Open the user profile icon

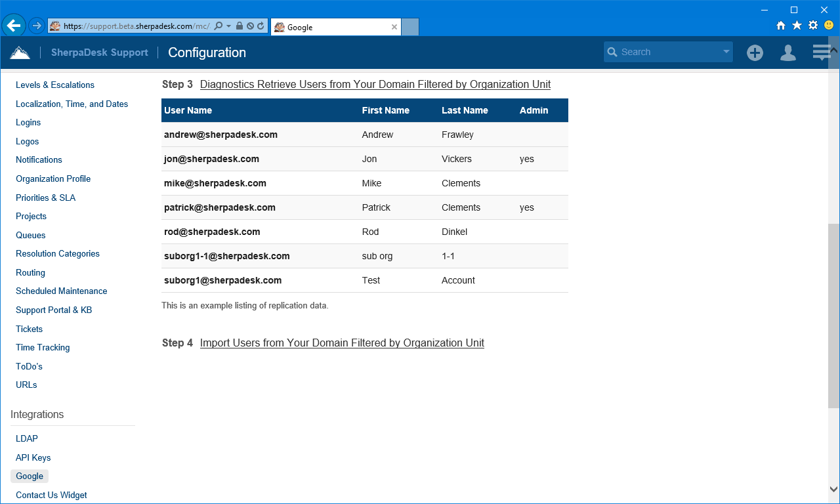[x=787, y=52]
